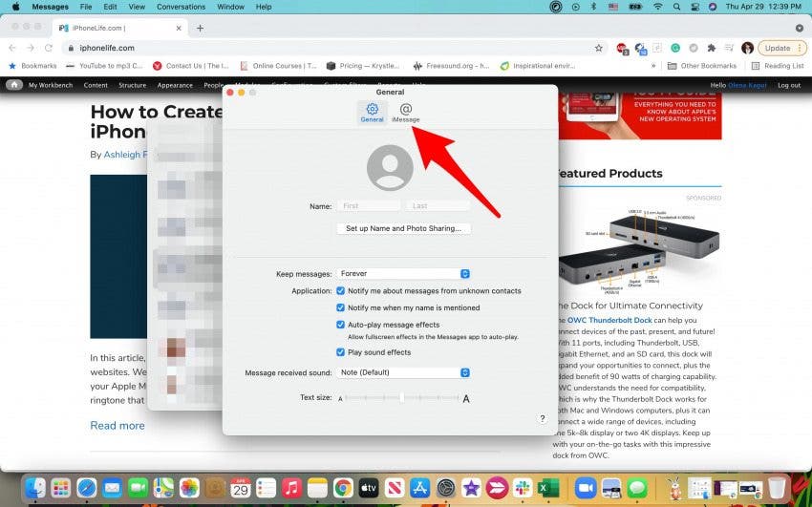Open Apple TV from the Dock
Screen dimensions: 812x507
coord(368,487)
